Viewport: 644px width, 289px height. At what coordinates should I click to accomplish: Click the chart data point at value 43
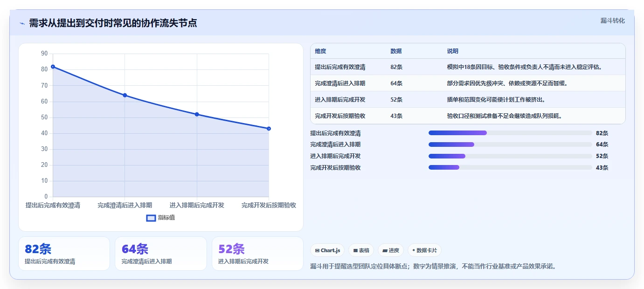coord(269,129)
